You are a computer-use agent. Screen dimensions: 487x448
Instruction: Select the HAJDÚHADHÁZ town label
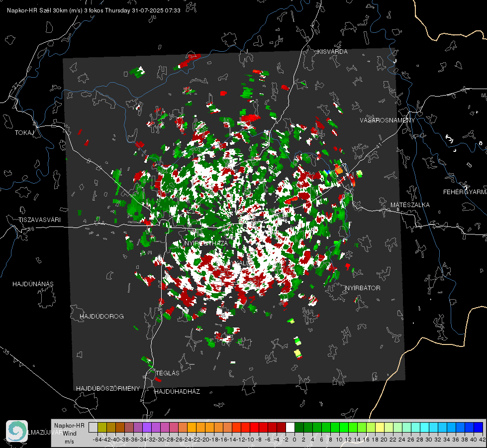177,392
